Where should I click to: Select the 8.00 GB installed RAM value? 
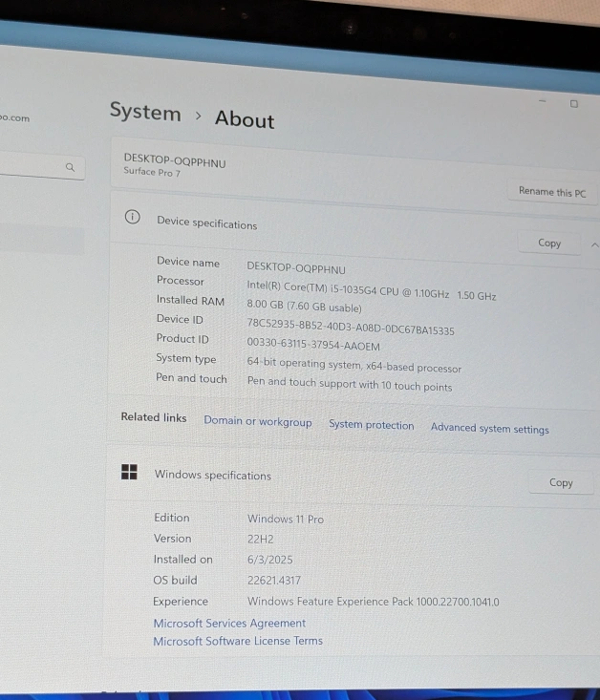tap(304, 306)
